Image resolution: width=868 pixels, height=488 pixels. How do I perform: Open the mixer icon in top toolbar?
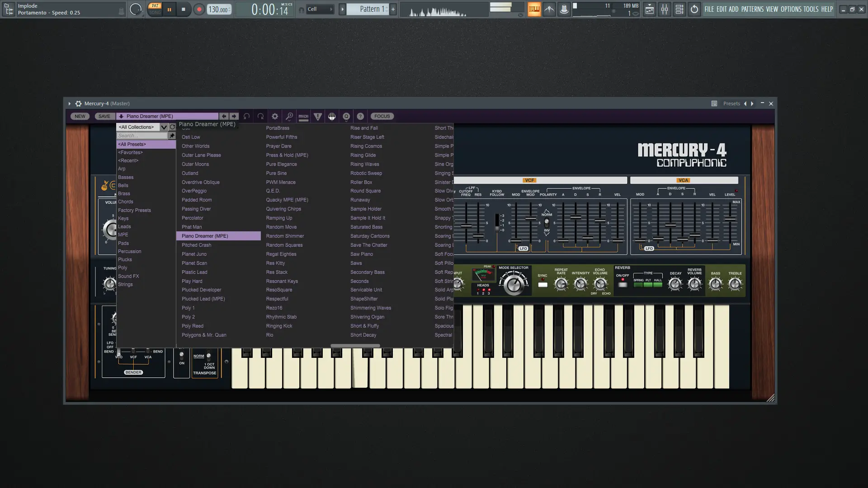pyautogui.click(x=665, y=9)
